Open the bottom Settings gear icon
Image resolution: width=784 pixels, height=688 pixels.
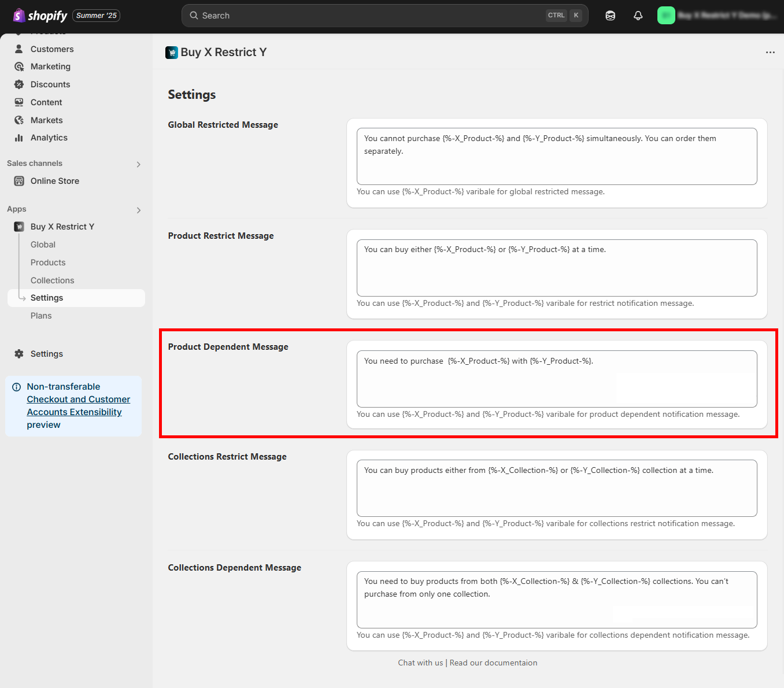(x=19, y=354)
